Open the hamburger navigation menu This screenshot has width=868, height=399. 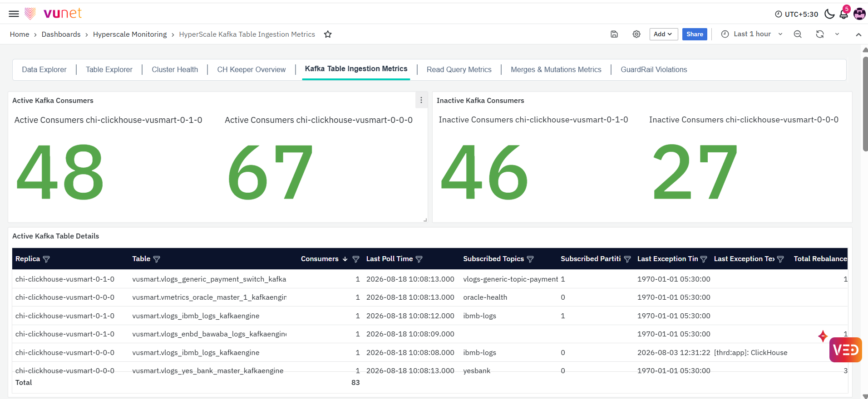14,14
